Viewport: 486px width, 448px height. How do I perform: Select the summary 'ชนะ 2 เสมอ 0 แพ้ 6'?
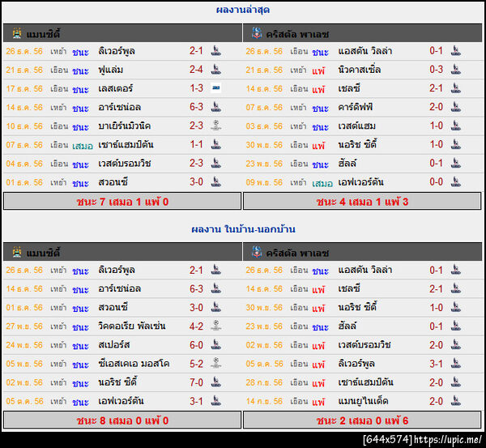click(x=362, y=420)
